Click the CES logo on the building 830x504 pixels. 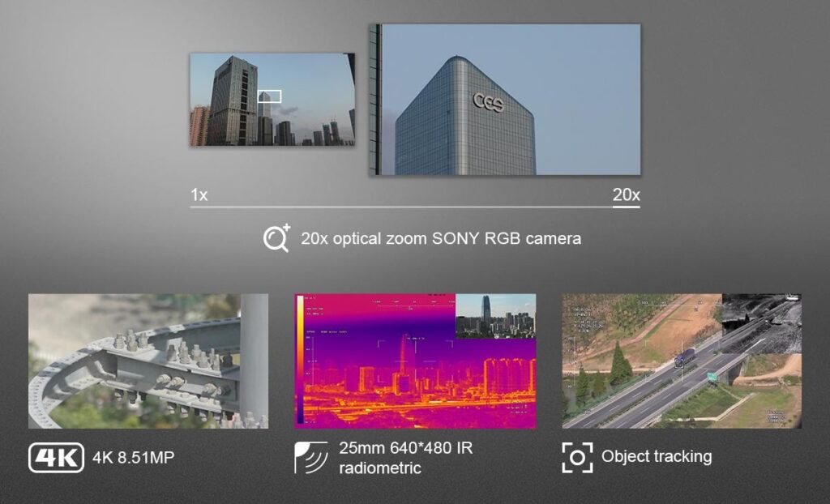(x=488, y=102)
